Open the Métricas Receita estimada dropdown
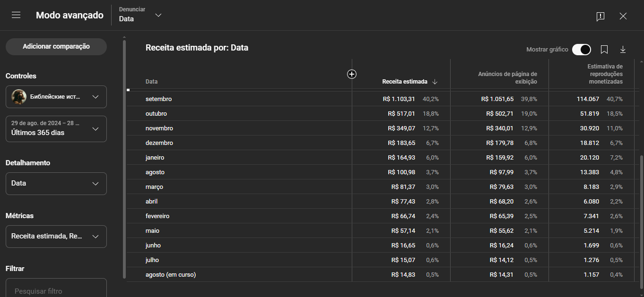Viewport: 644px width, 297px height. (56, 237)
